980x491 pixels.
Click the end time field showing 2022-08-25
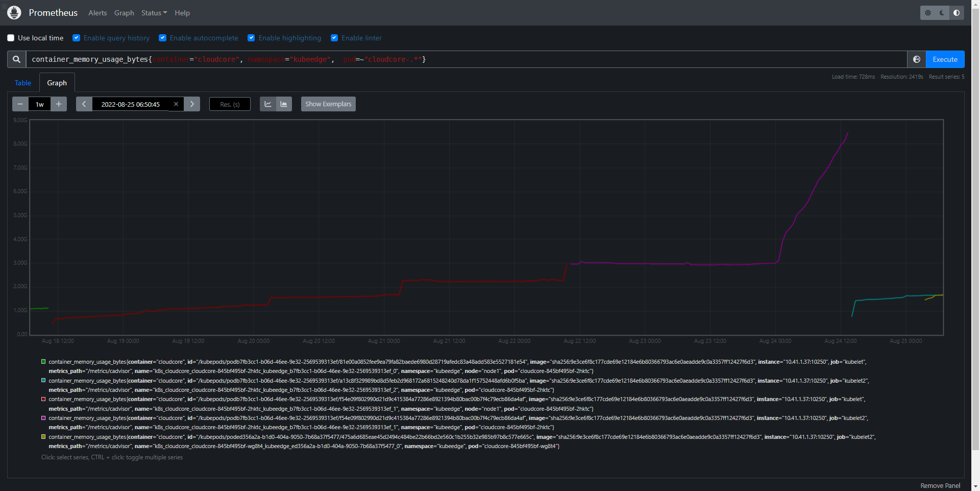(130, 104)
